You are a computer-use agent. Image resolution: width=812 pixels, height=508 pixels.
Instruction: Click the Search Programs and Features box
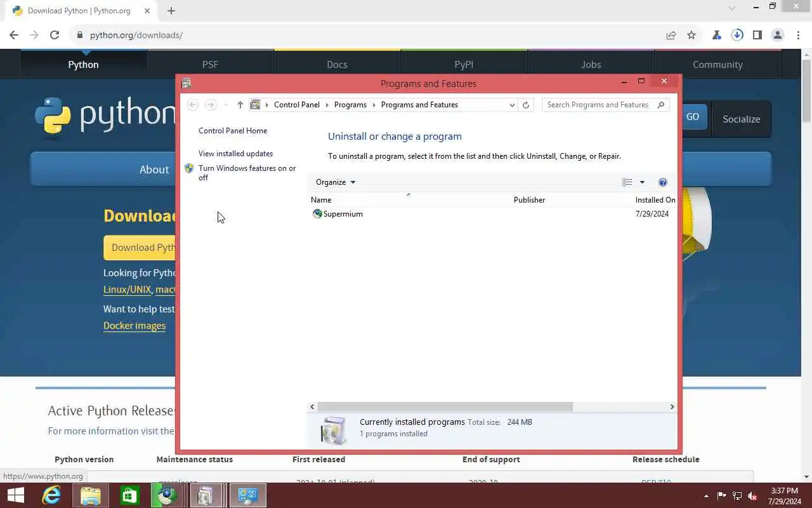coord(598,105)
